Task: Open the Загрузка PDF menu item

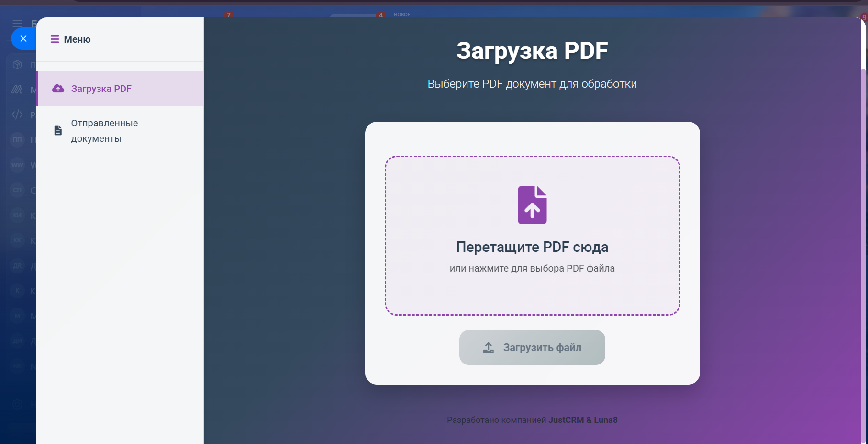Action: 120,89
